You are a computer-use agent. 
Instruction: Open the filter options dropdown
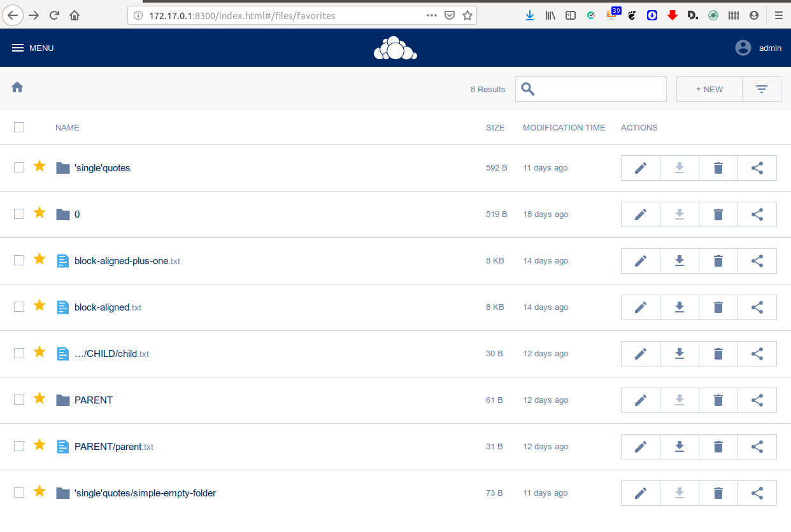click(x=762, y=89)
